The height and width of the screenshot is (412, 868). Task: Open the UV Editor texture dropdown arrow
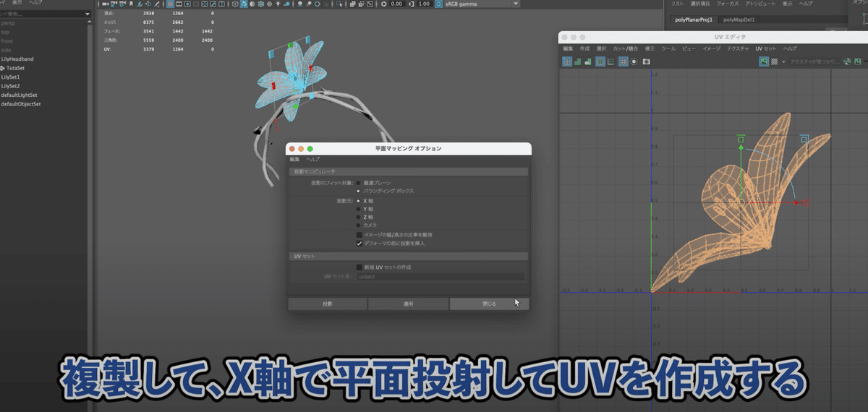coord(783,62)
